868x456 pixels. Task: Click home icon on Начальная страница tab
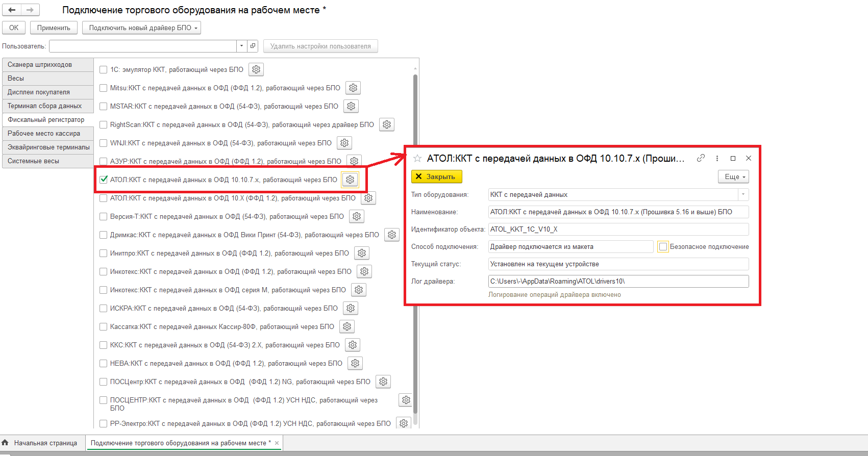coord(5,443)
